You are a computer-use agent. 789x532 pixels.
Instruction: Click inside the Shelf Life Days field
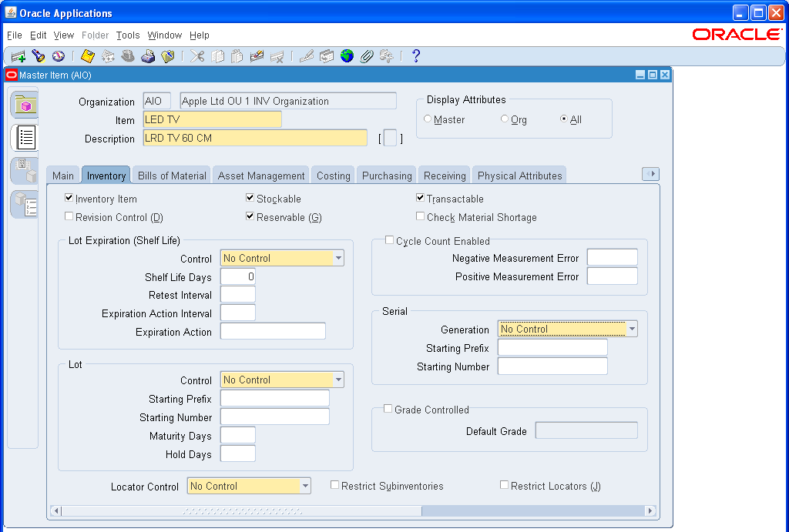[x=237, y=276]
